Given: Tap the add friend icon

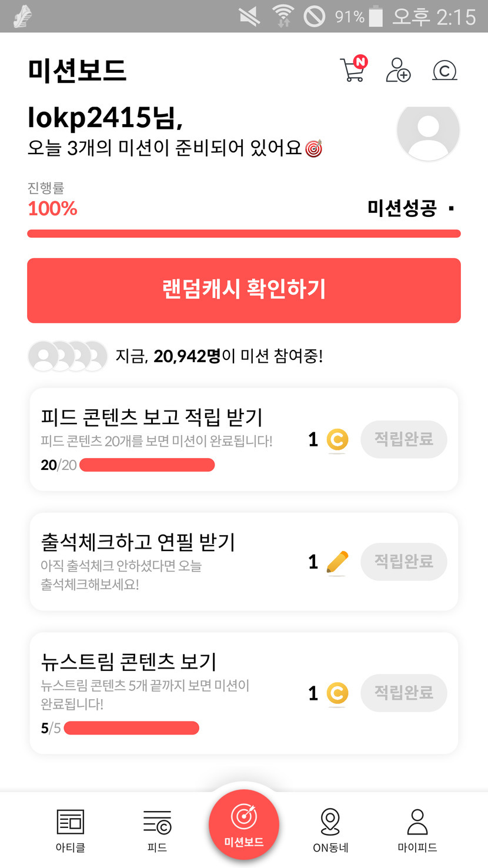Looking at the screenshot, I should tap(398, 70).
